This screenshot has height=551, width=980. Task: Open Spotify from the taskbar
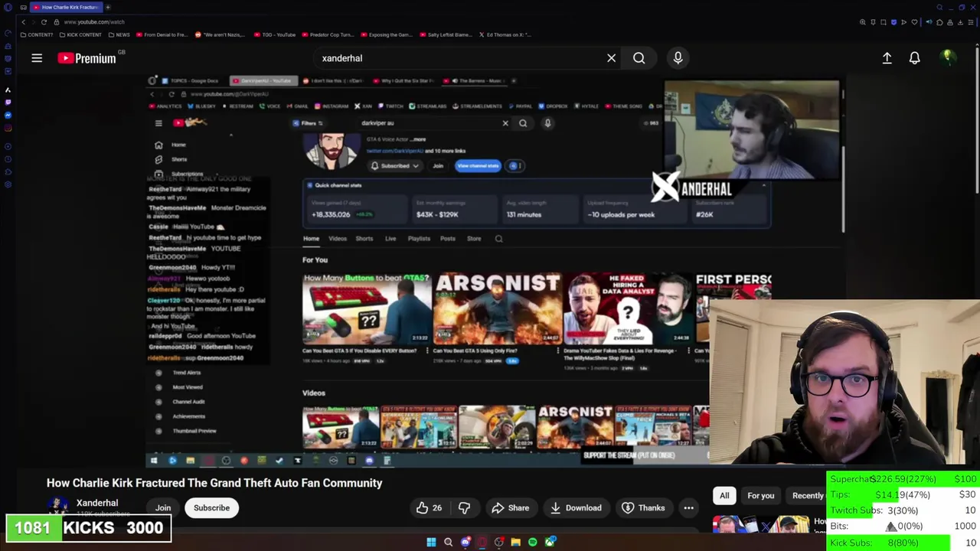pos(533,543)
